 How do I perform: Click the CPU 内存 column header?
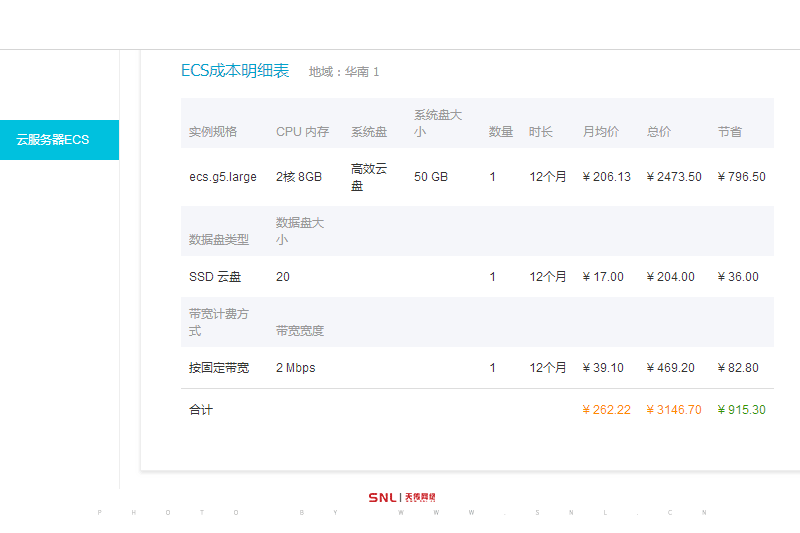302,132
